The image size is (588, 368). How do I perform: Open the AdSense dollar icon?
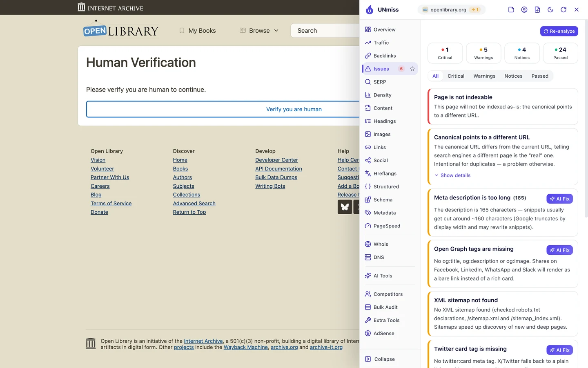click(x=368, y=333)
